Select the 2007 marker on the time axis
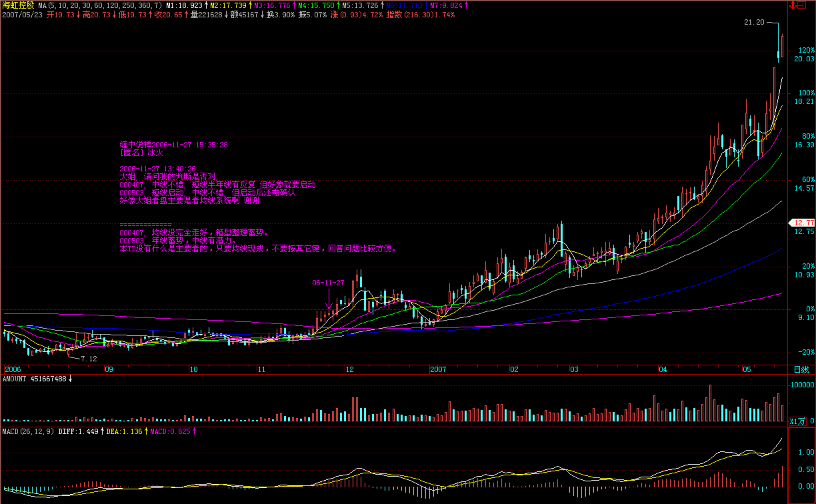The image size is (816, 504). coord(438,369)
